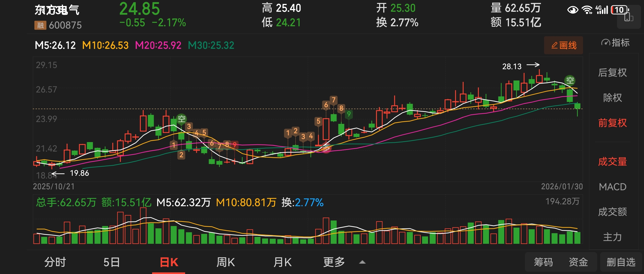This screenshot has width=644, height=274.
Task: Select 后复权 backward adjustment option
Action: (612, 73)
